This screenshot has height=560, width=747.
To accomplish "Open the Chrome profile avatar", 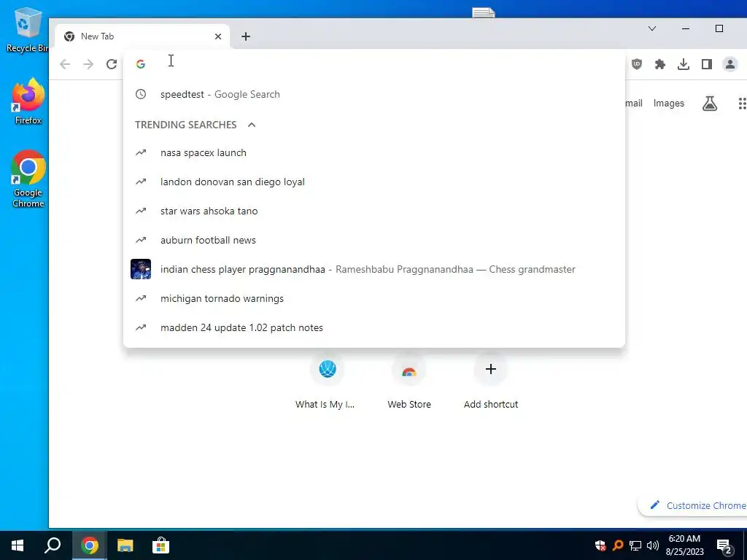I will [729, 64].
